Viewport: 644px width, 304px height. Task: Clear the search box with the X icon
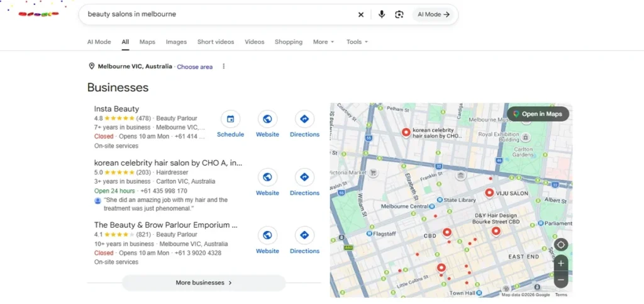coord(360,14)
